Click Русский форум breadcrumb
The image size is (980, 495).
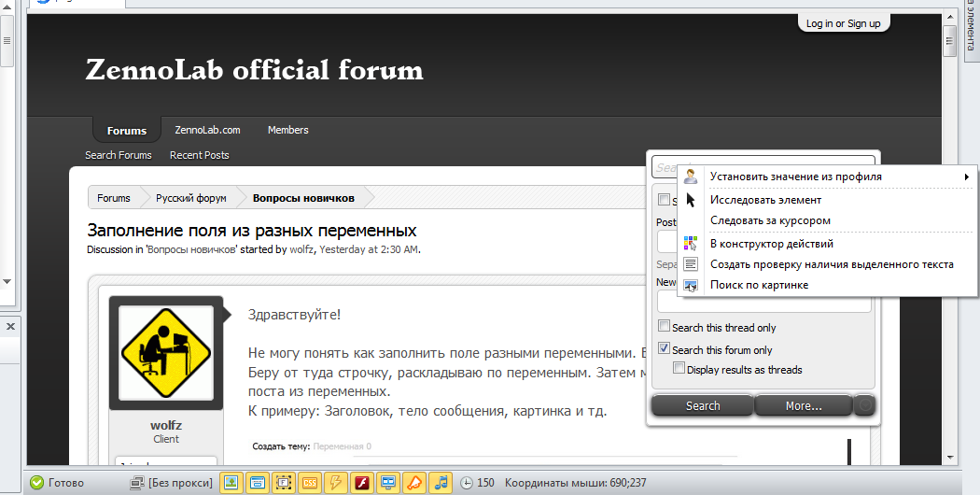(x=191, y=198)
